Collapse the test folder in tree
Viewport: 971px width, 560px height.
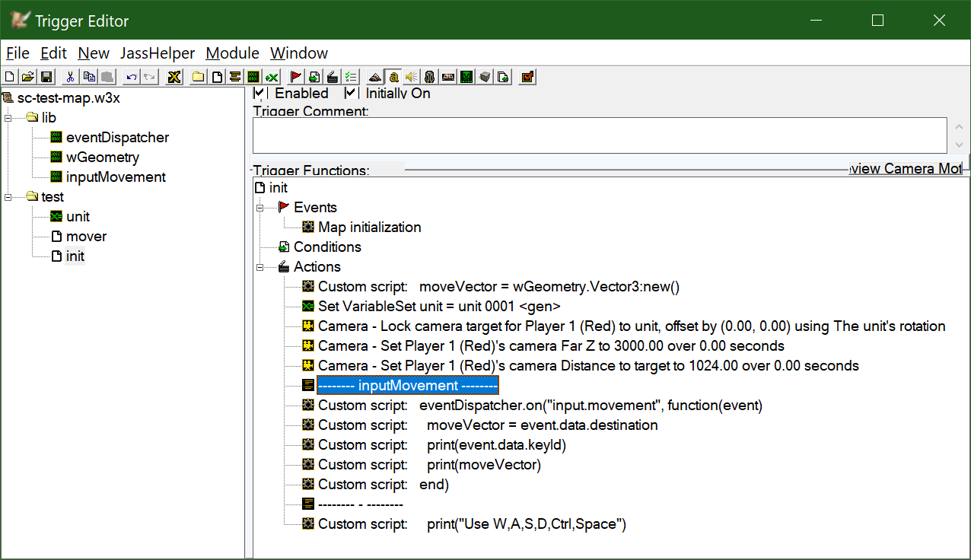point(9,197)
